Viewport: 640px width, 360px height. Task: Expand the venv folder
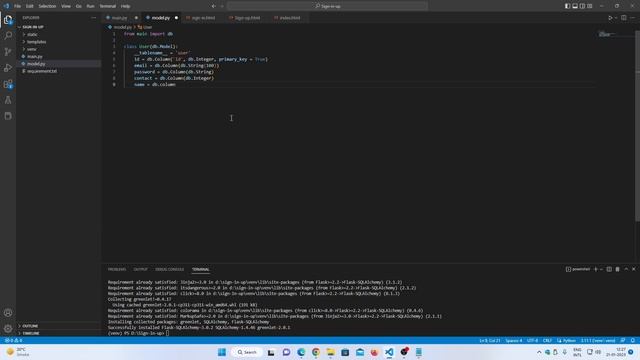[31, 49]
